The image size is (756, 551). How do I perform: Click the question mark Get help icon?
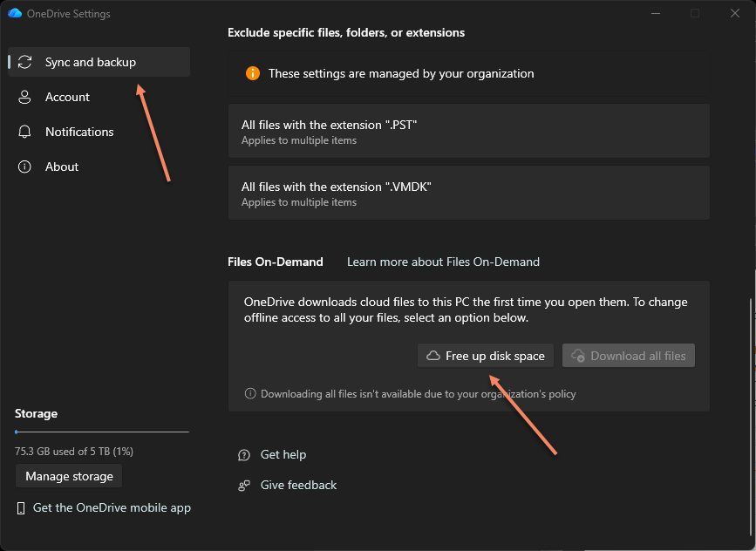tap(244, 454)
